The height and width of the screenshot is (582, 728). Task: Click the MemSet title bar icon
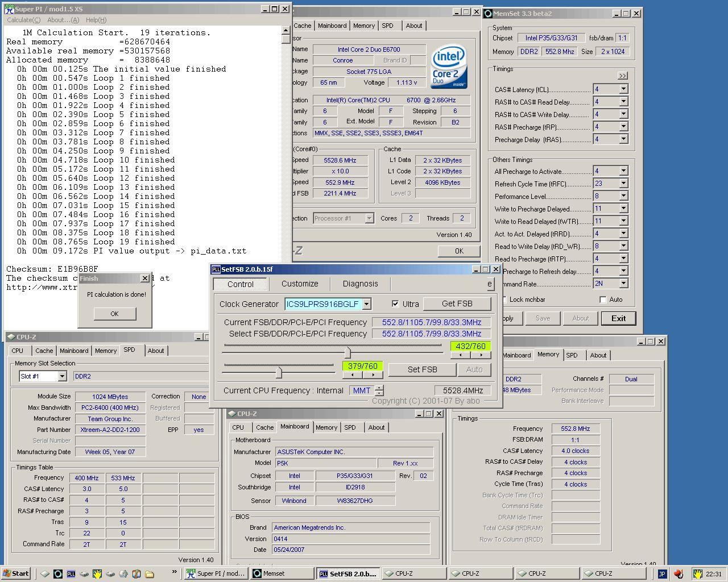pos(487,14)
